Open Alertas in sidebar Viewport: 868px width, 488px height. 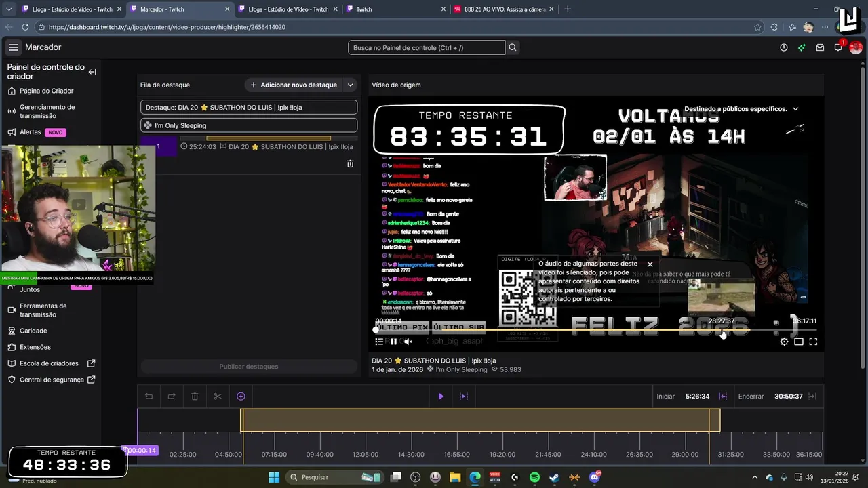[31, 132]
